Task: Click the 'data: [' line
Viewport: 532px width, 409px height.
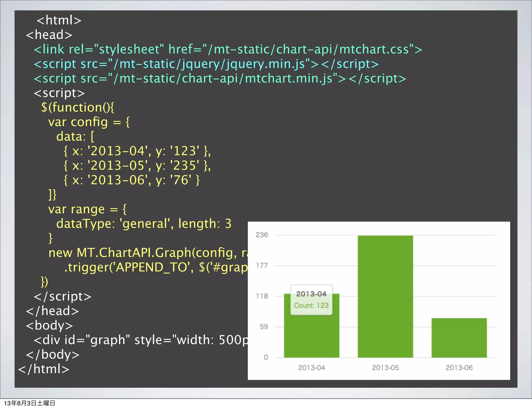Action: click(x=75, y=137)
